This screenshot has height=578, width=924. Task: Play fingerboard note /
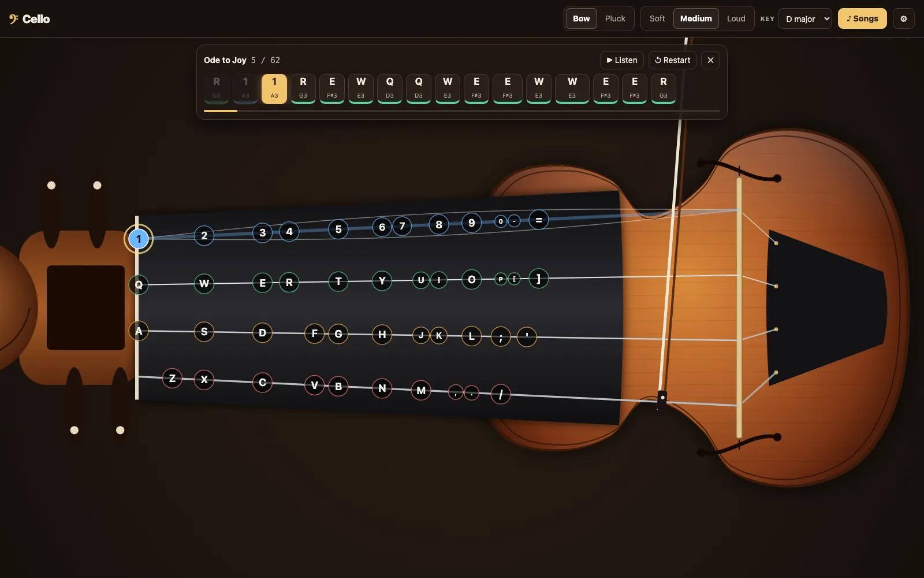point(501,395)
